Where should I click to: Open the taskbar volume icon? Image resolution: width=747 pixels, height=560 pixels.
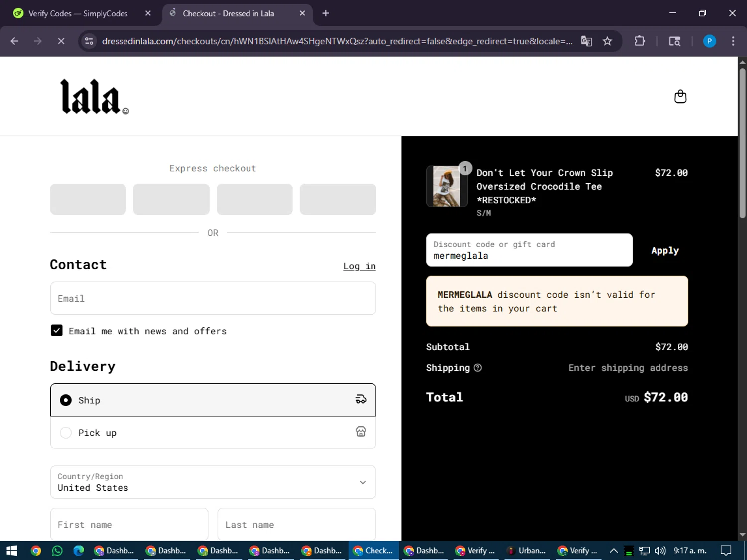660,551
